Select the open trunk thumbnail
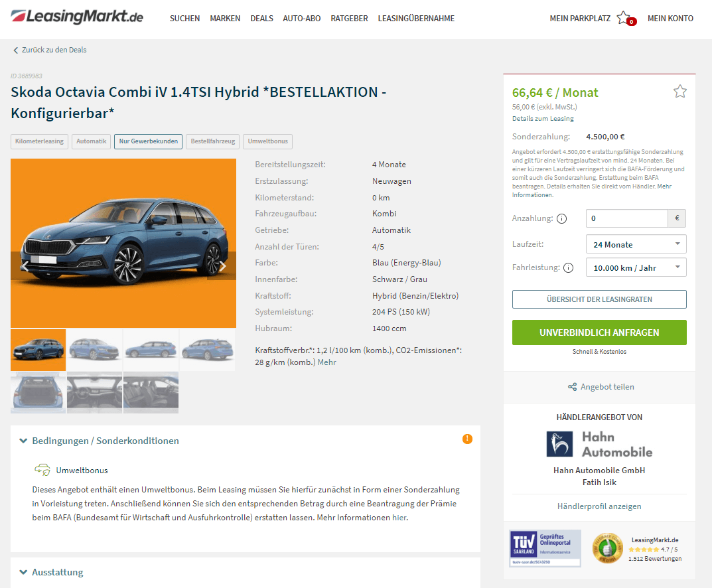The width and height of the screenshot is (712, 588). point(38,393)
